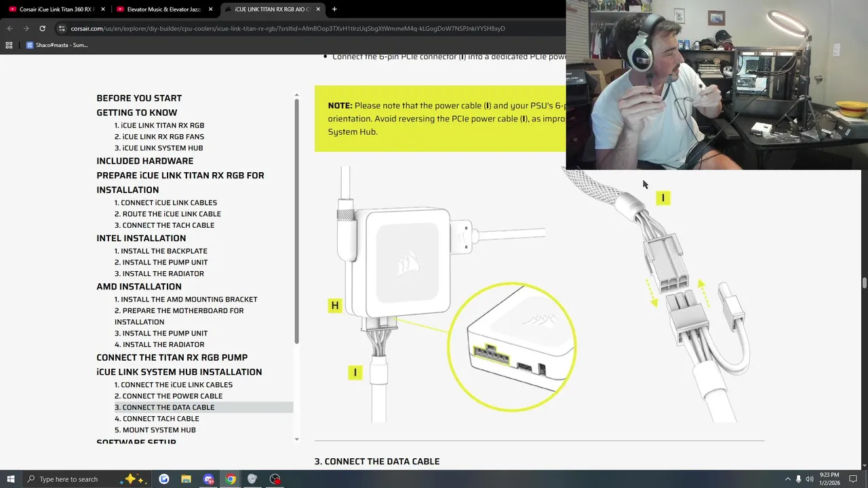The width and height of the screenshot is (868, 488).
Task: Open 4. CONNECT TACH CABLE entry
Action: point(157,419)
